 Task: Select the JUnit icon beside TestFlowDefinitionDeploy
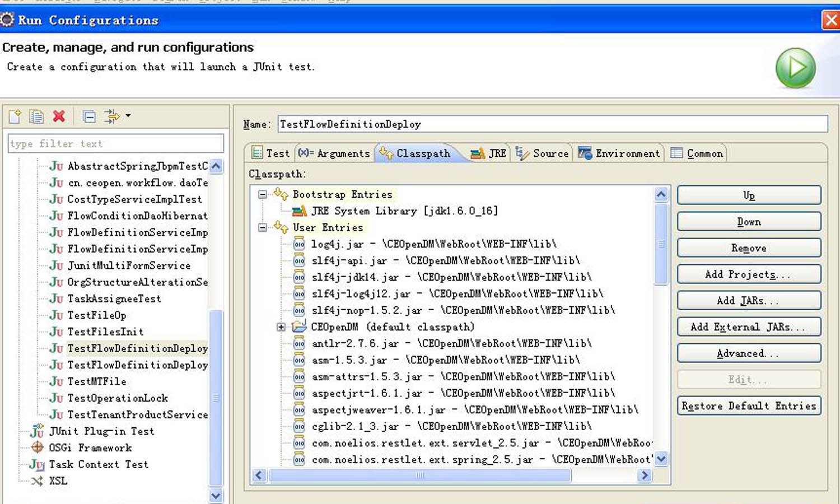point(57,348)
